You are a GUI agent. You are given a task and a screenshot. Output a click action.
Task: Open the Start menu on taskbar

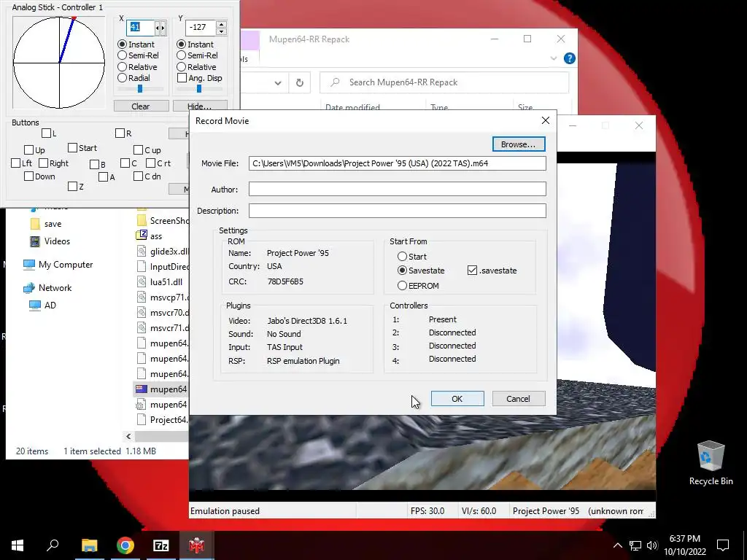coord(18,545)
